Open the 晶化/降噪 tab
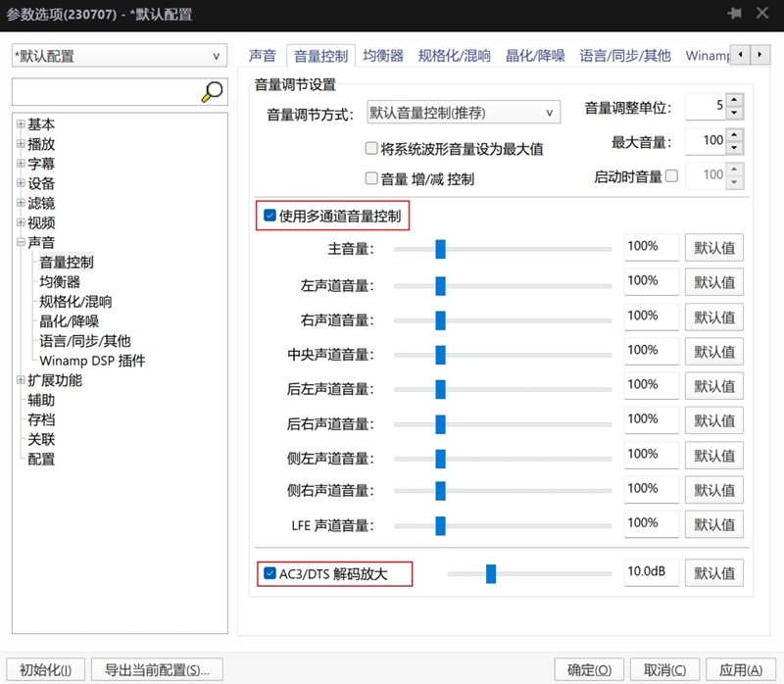The width and height of the screenshot is (784, 684). pyautogui.click(x=535, y=56)
